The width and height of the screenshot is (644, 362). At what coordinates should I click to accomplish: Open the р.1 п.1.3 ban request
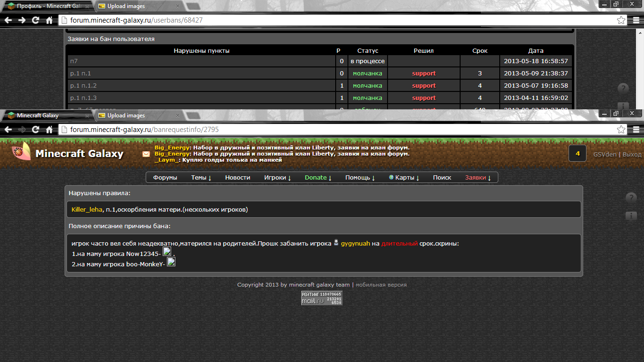point(83,98)
